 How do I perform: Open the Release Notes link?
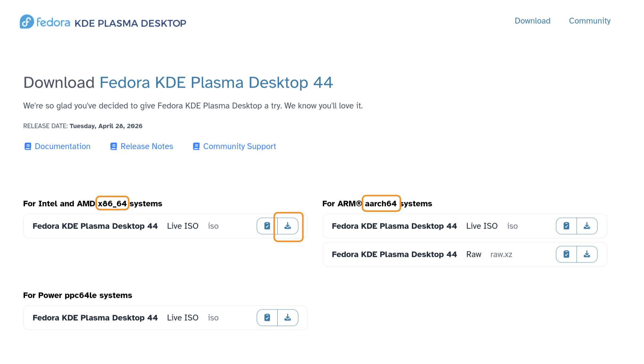click(142, 146)
